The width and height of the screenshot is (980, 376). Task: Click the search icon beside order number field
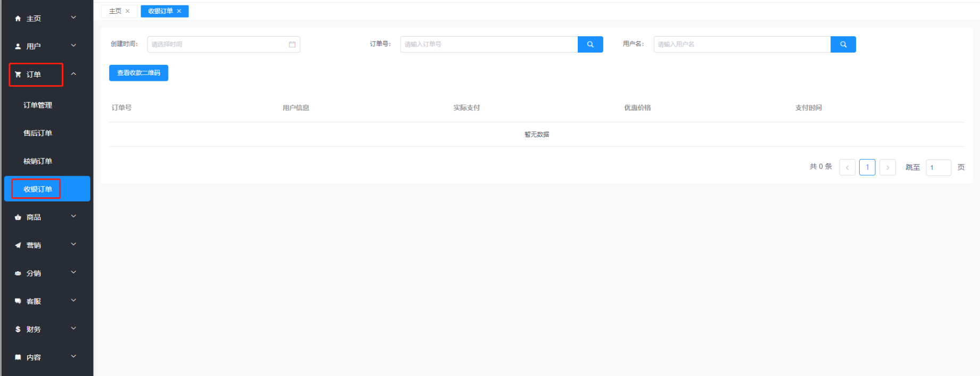(x=590, y=45)
